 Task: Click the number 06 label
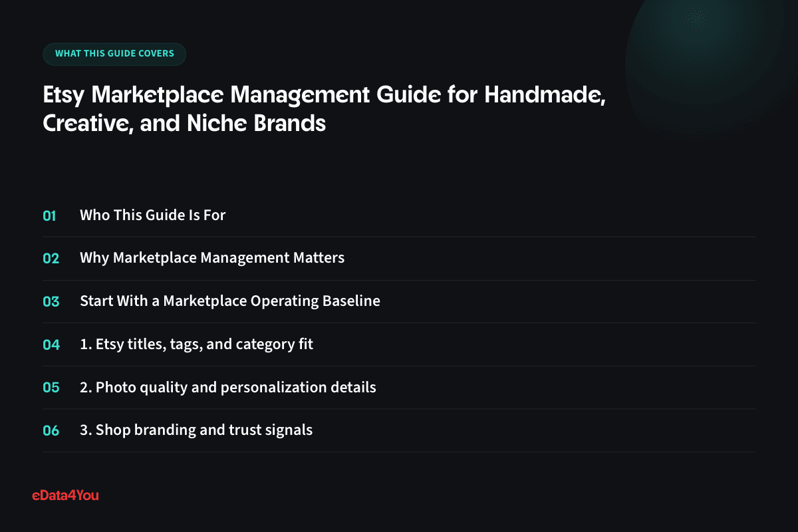pyautogui.click(x=51, y=431)
